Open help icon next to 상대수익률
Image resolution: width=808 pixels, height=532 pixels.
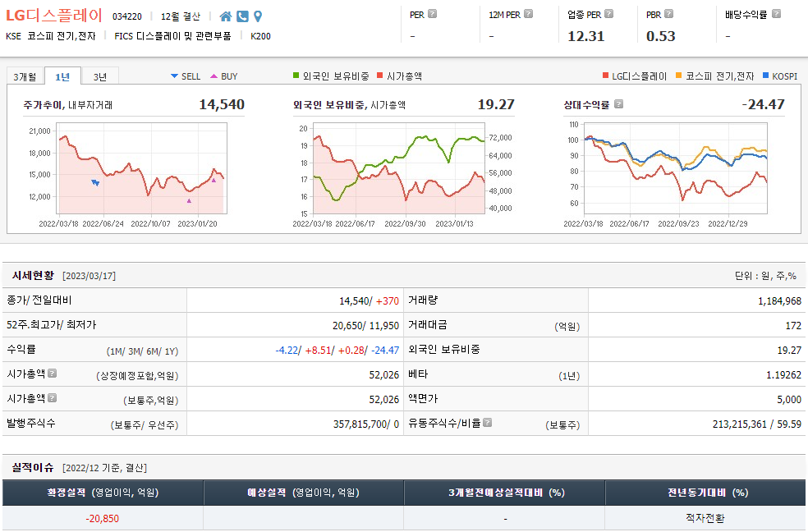pos(618,104)
